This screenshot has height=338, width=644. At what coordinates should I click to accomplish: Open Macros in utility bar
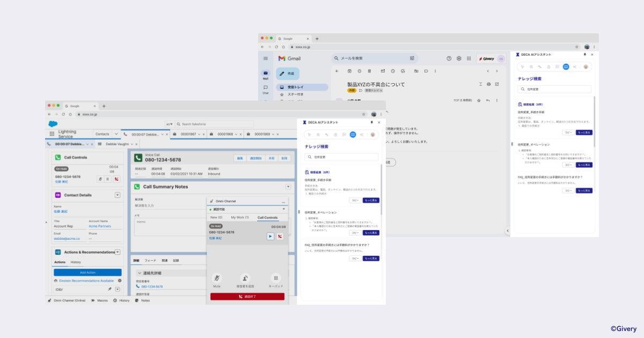[x=100, y=300]
